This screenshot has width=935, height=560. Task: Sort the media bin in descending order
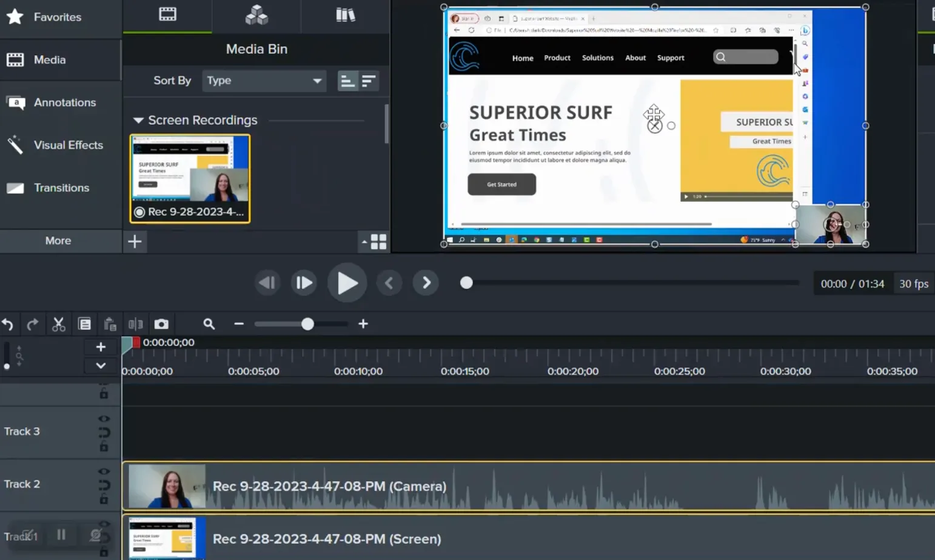pyautogui.click(x=369, y=81)
